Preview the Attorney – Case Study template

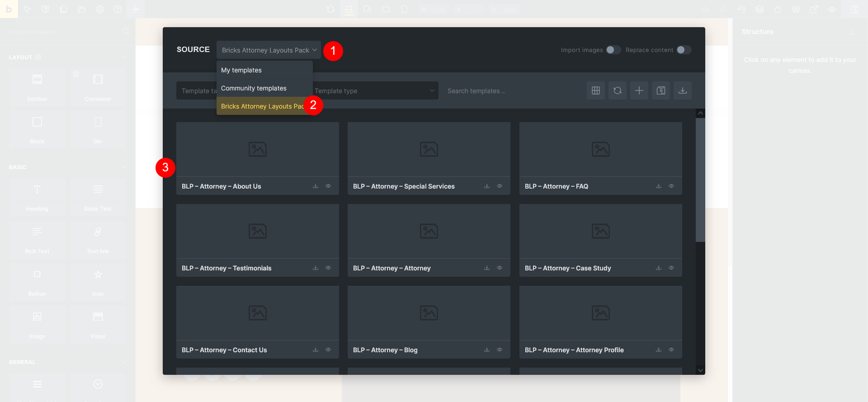tap(671, 268)
